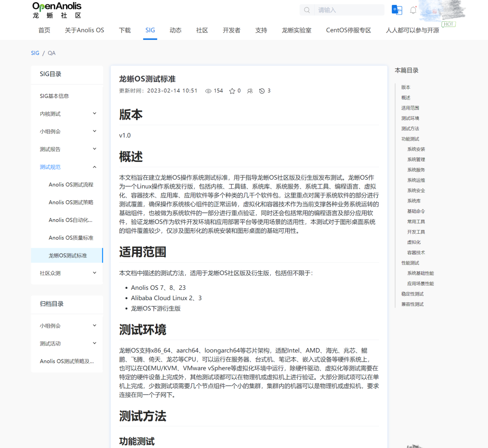
Task: Jump to 开发工具 in table of contents
Action: (416, 232)
